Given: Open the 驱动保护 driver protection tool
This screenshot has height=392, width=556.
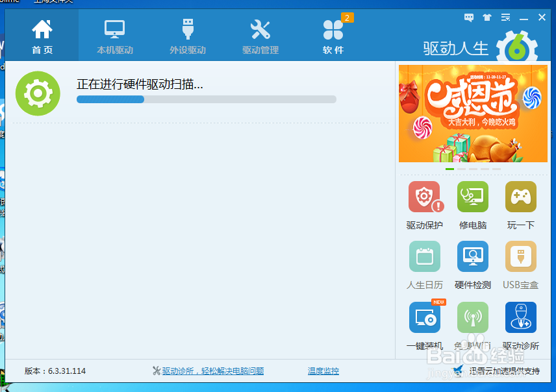Looking at the screenshot, I should pos(424,197).
